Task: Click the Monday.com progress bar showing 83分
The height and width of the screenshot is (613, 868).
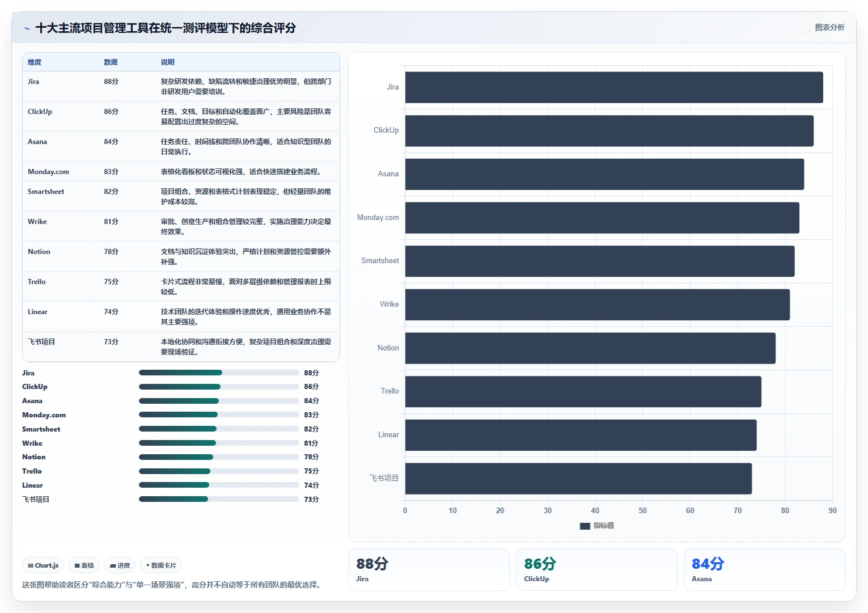Action: 219,415
